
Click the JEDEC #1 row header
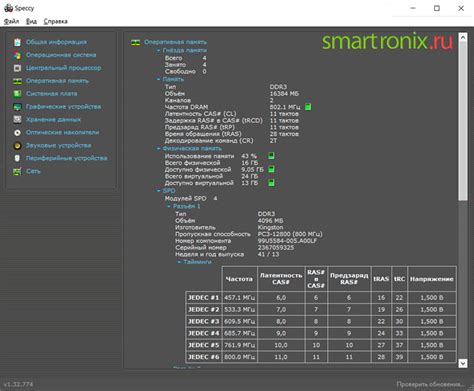(x=204, y=298)
